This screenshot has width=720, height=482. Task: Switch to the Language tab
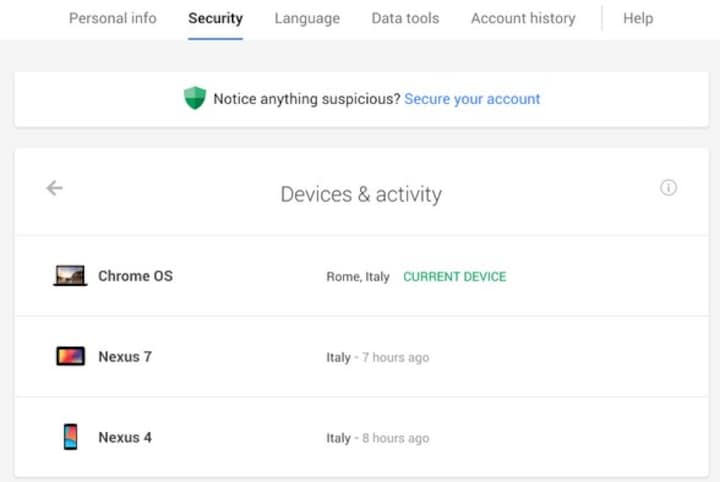(307, 18)
